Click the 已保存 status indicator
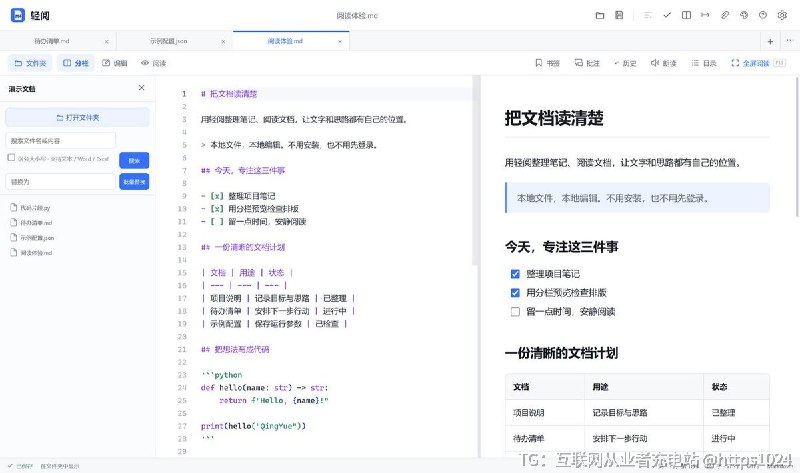This screenshot has width=800, height=473. [20, 466]
